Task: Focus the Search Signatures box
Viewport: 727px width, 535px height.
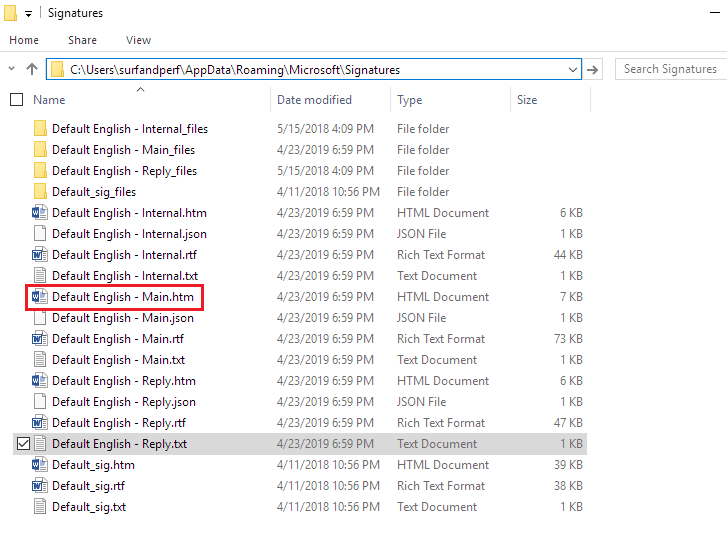Action: point(671,69)
